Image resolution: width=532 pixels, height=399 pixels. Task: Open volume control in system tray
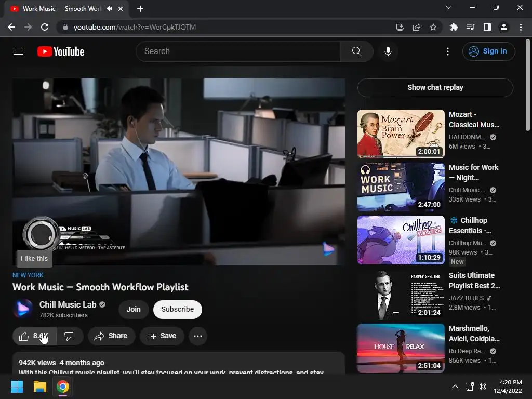coord(482,387)
